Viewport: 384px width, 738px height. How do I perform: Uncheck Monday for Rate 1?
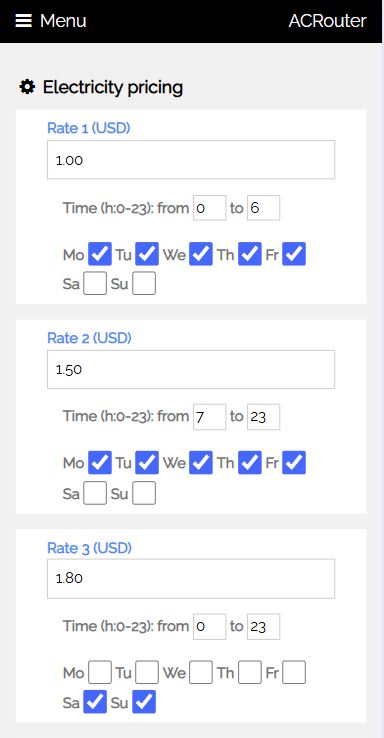100,254
